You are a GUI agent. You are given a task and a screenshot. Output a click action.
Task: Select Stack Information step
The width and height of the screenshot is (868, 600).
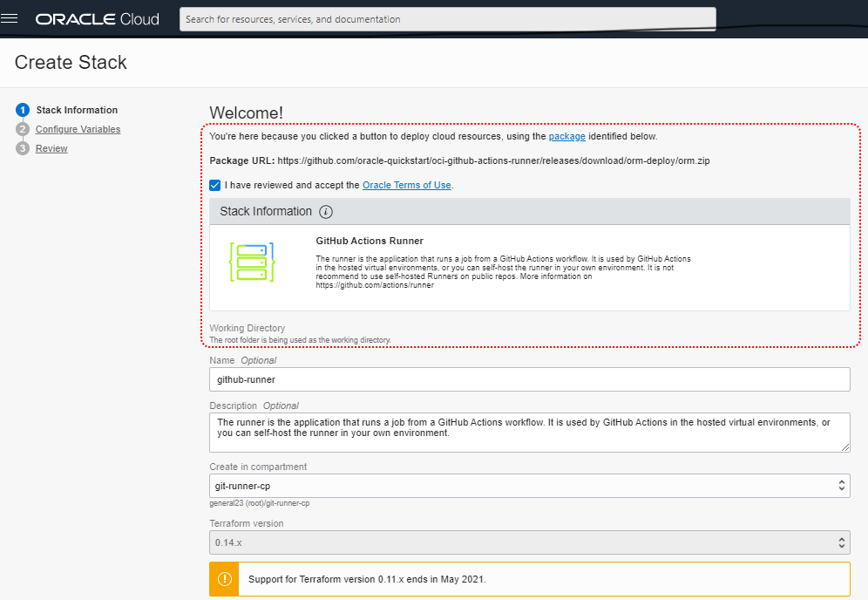[77, 111]
